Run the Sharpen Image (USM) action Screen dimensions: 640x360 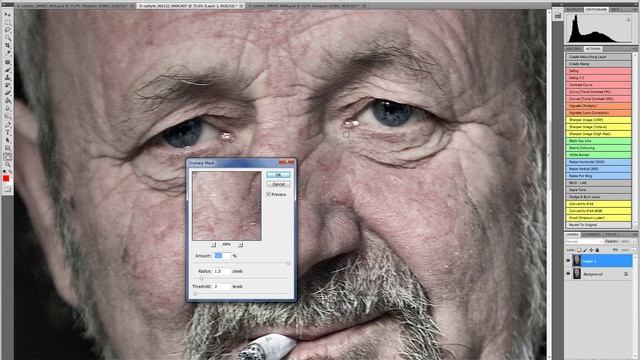(598, 120)
